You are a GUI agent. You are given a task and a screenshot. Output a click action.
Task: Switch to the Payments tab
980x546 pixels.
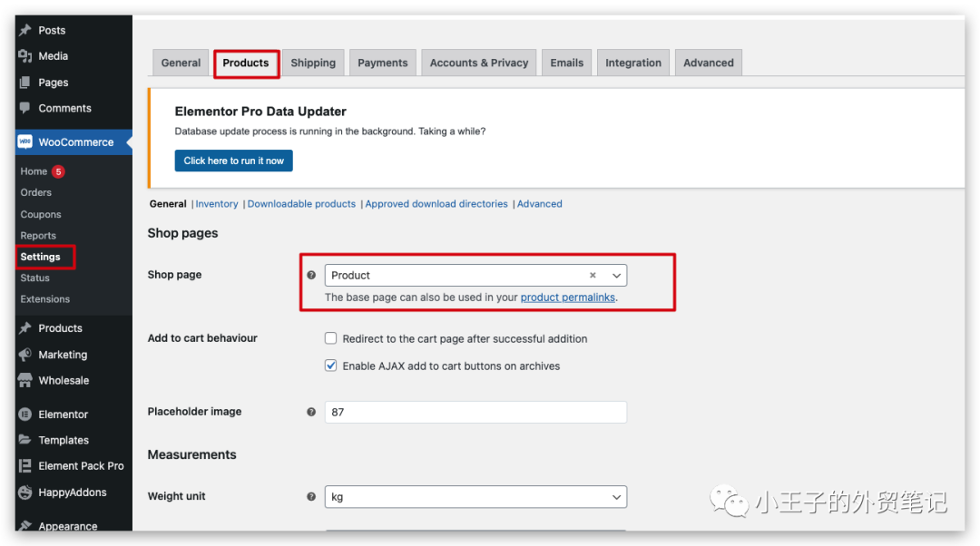click(x=383, y=63)
